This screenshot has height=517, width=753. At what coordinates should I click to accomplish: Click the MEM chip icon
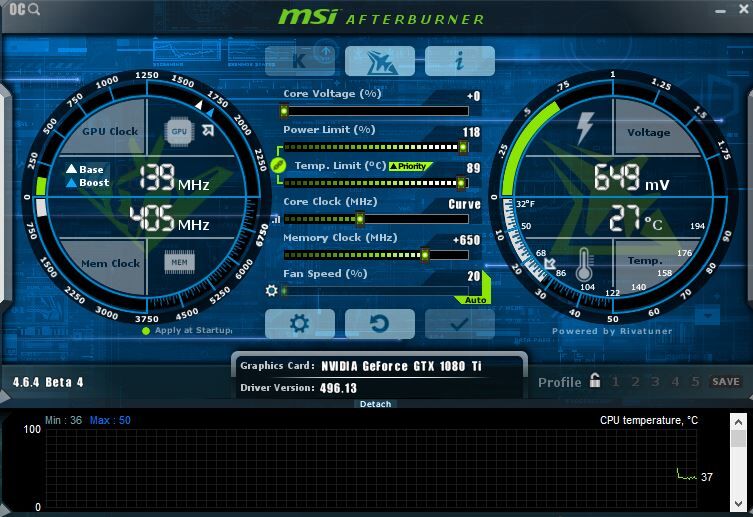179,262
